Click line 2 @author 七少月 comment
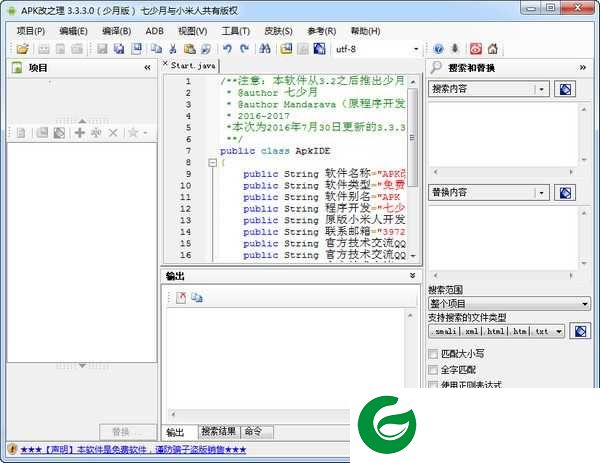This screenshot has width=600, height=463. tap(272, 93)
